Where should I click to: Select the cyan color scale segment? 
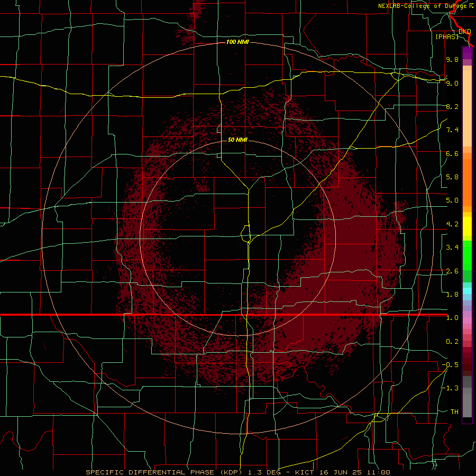(x=467, y=290)
